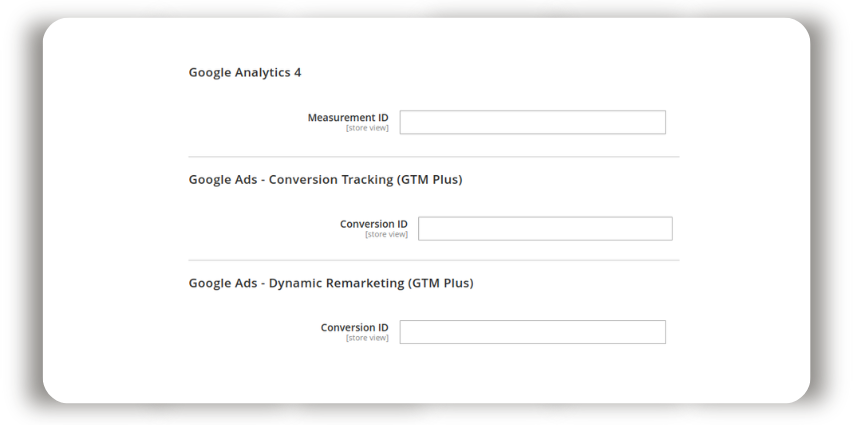The height and width of the screenshot is (425, 853).
Task: Click (GTM Plus) text in Conversion Tracking heading
Action: tap(429, 180)
